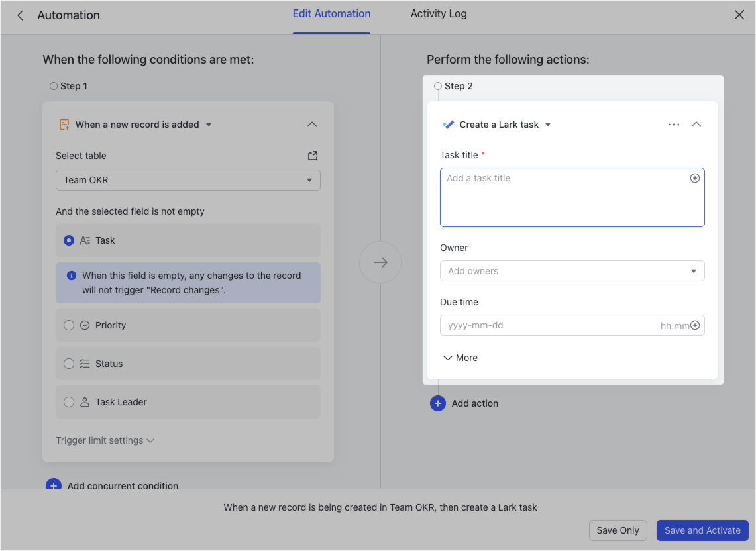Viewport: 756px width, 551px height.
Task: Collapse the Step 2 action card
Action: point(696,125)
